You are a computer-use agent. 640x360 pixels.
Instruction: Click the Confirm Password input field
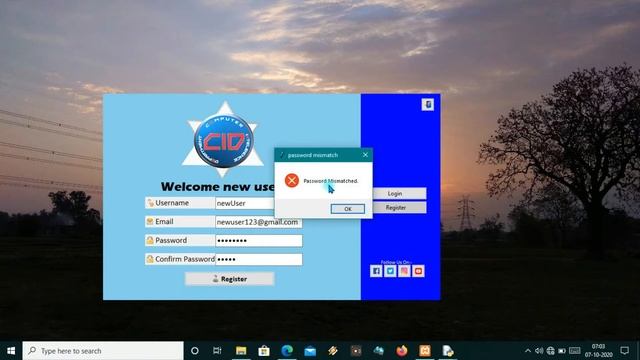[x=259, y=259]
